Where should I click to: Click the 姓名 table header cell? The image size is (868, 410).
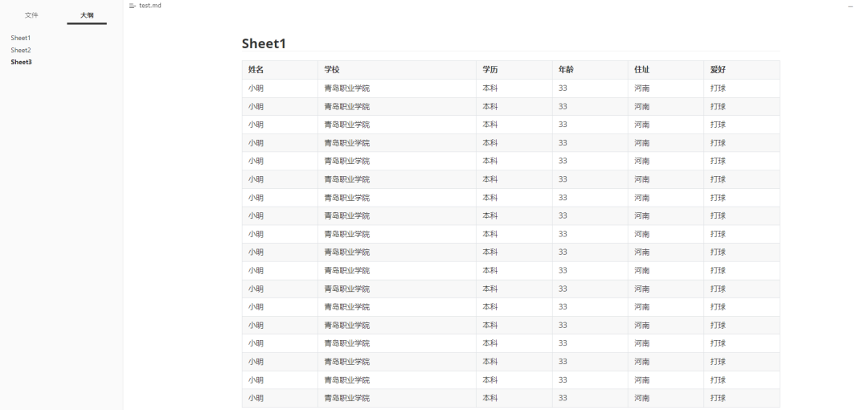coord(280,70)
